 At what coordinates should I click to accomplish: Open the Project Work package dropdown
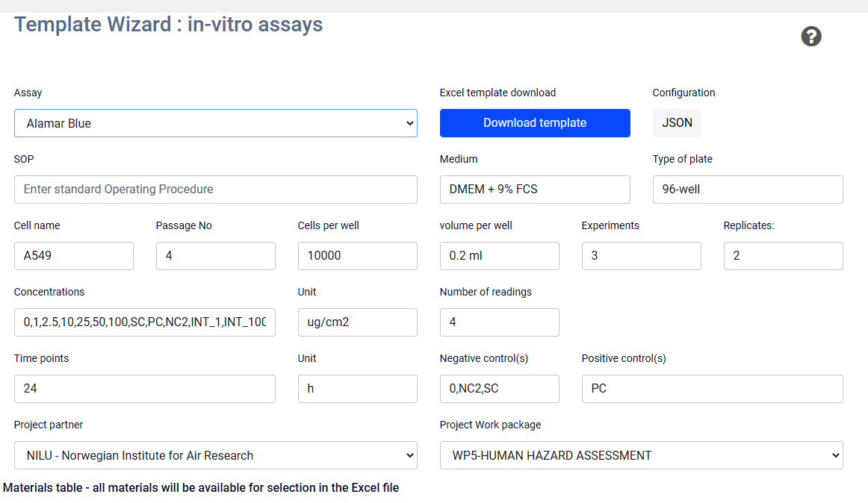point(641,455)
